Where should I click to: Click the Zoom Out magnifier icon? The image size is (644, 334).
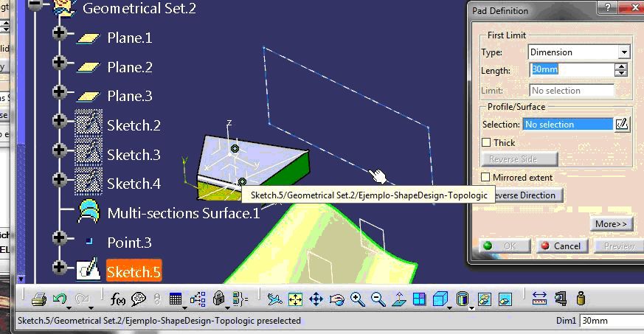click(x=378, y=299)
